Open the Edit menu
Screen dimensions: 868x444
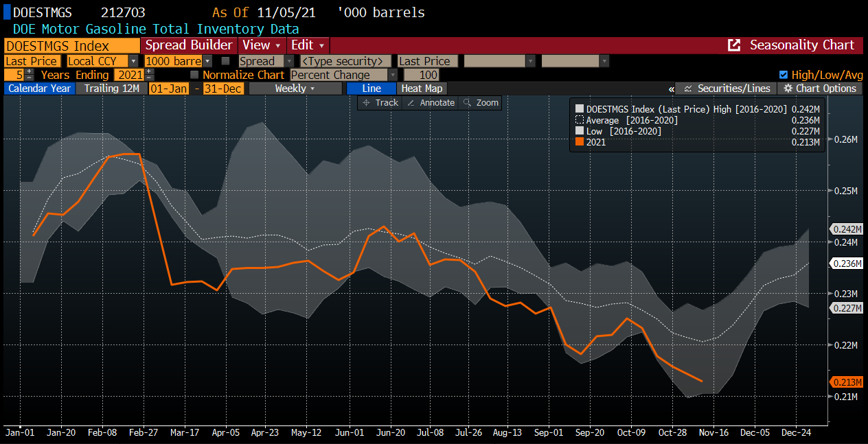click(x=307, y=45)
